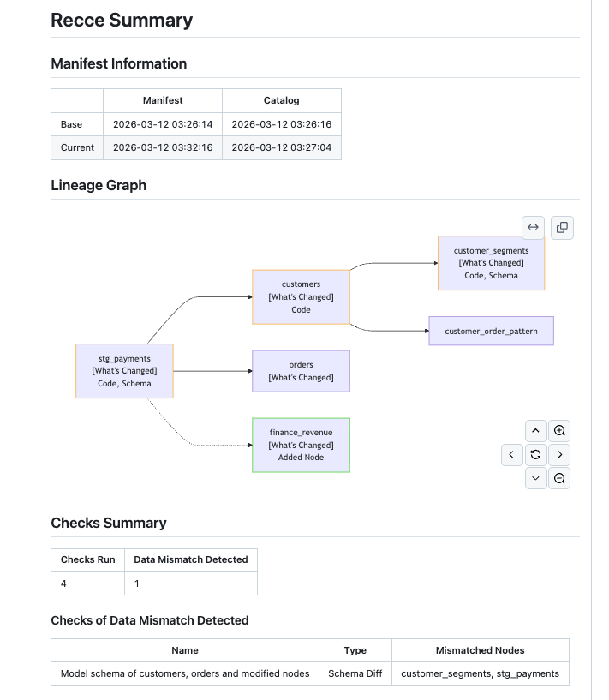Image resolution: width=609 pixels, height=700 pixels.
Task: Zoom out of the lineage graph
Action: pos(559,479)
